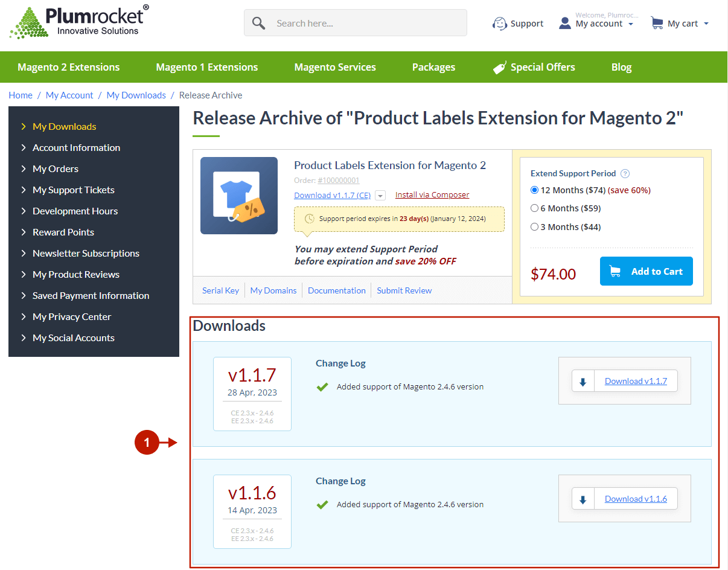728x570 pixels.
Task: Click the Support headset icon
Action: 500,24
